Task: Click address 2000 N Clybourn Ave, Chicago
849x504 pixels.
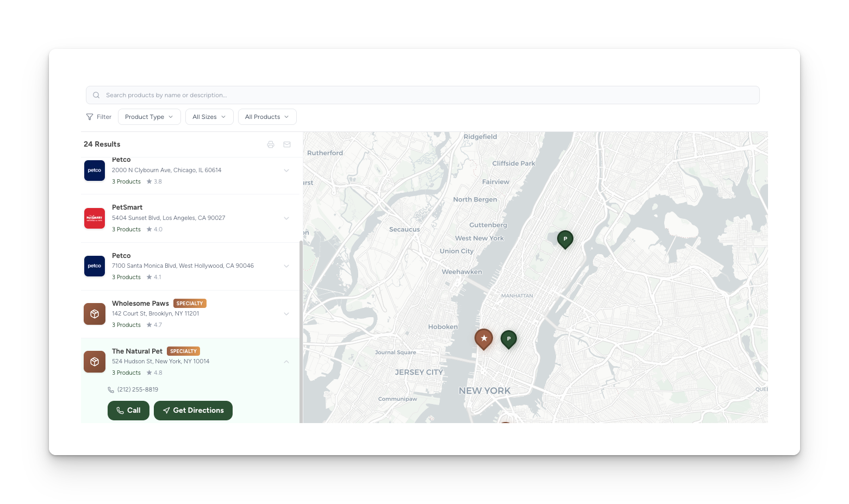Action: tap(166, 171)
